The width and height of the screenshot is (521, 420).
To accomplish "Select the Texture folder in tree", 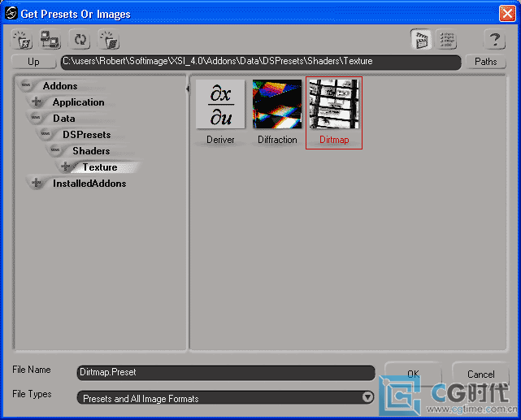I will (100, 167).
